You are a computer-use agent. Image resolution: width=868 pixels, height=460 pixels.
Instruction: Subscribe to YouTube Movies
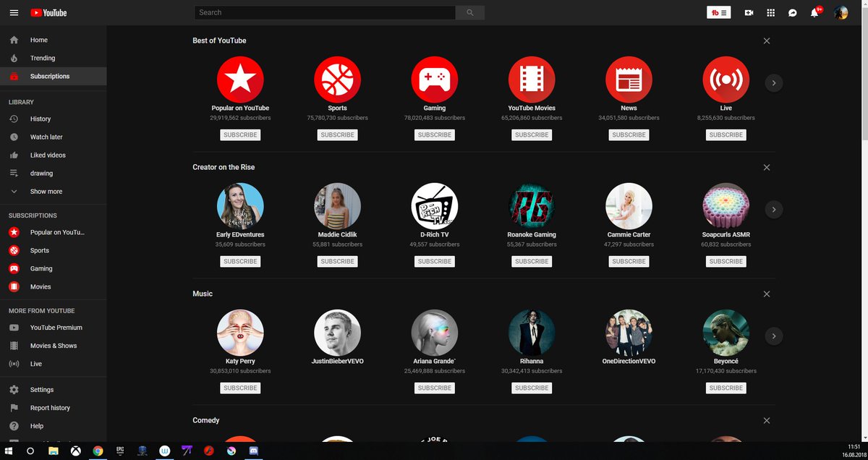click(x=532, y=135)
